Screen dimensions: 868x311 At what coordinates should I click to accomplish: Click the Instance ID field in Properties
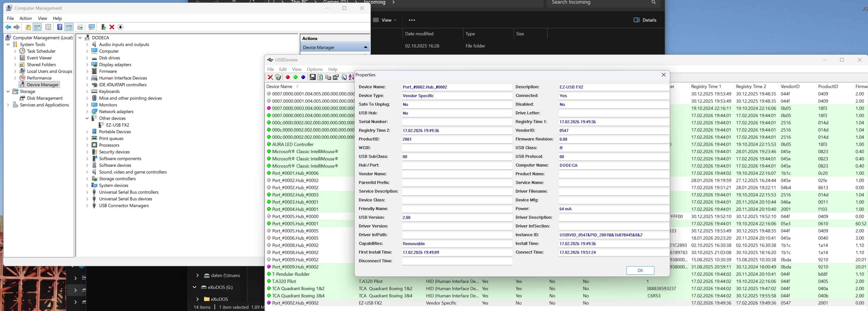(613, 235)
